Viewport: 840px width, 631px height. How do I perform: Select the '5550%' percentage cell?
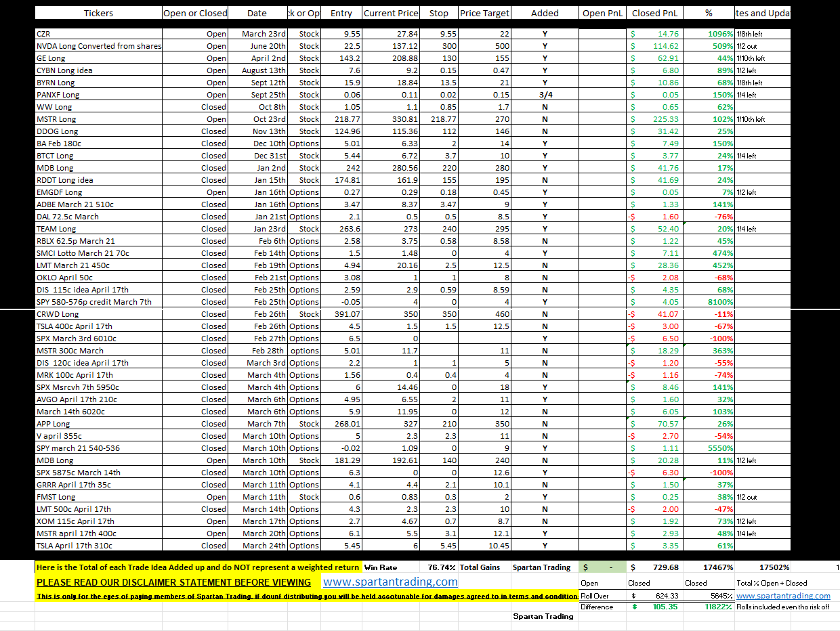(x=709, y=448)
